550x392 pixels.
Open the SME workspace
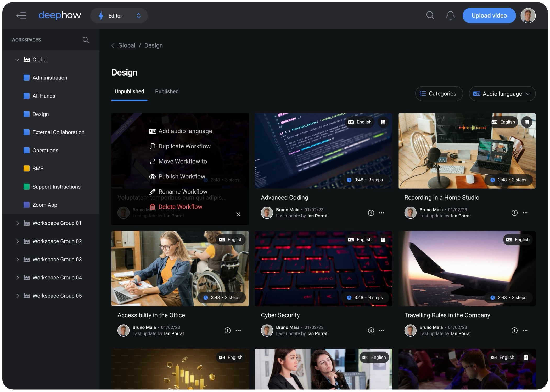[51, 169]
